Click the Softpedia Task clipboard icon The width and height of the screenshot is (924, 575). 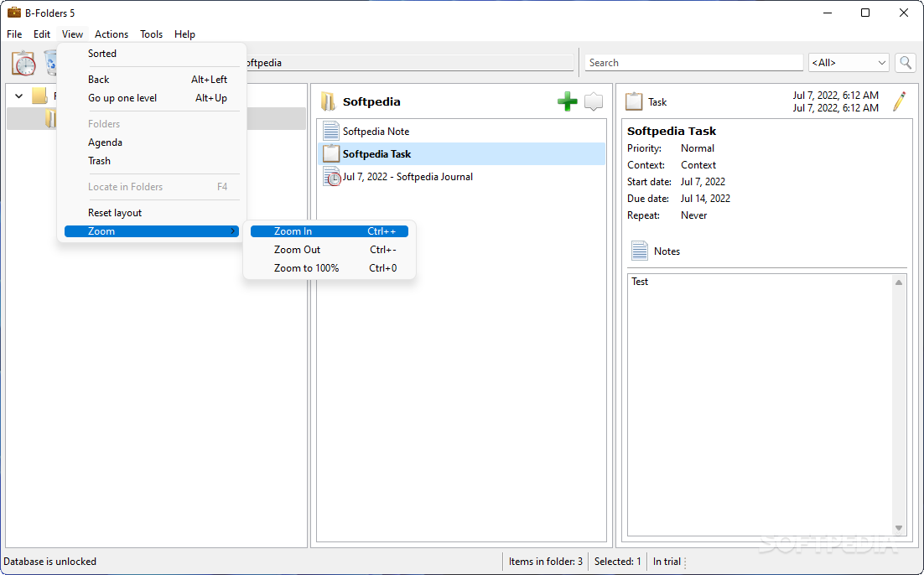click(331, 153)
